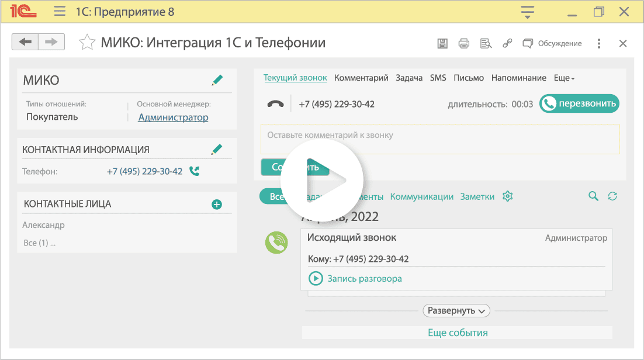Dial the client via phone icon next to number
The height and width of the screenshot is (360, 644).
point(193,172)
